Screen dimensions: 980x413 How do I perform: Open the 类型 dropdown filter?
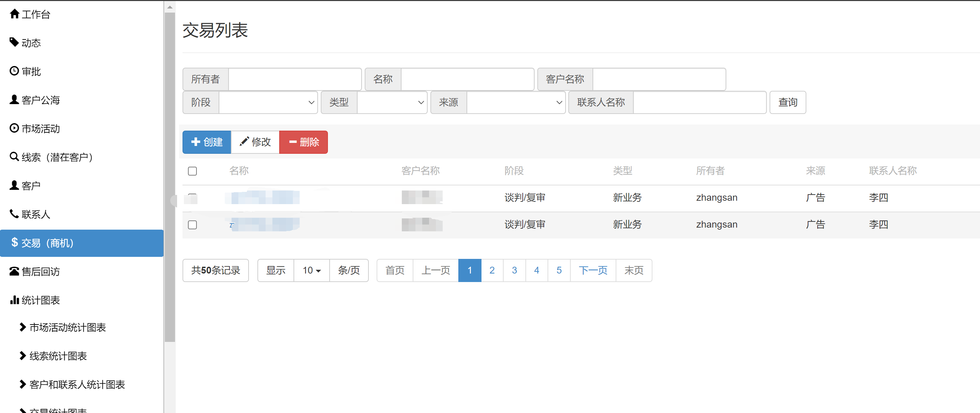click(392, 102)
